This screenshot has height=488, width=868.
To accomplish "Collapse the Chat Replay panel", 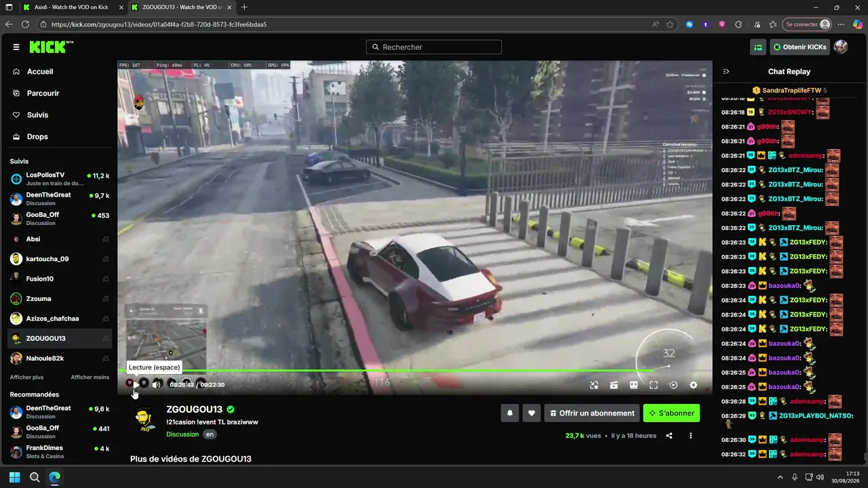I will point(726,71).
